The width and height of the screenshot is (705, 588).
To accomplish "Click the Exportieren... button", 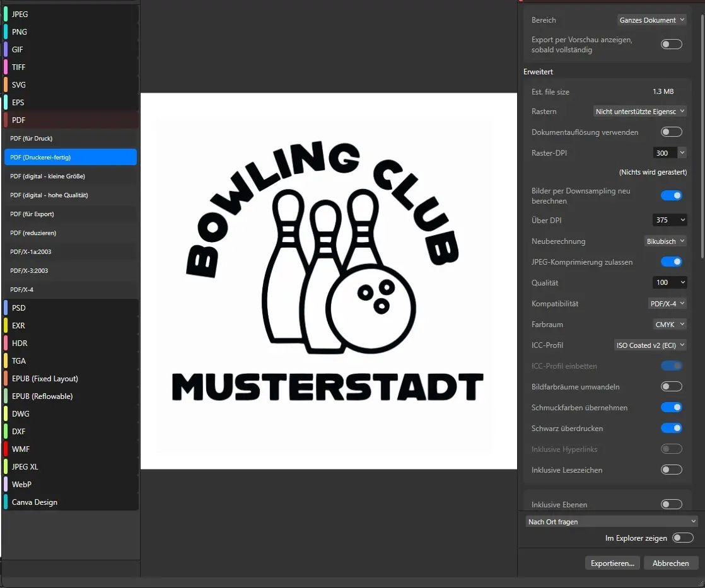I will [612, 563].
